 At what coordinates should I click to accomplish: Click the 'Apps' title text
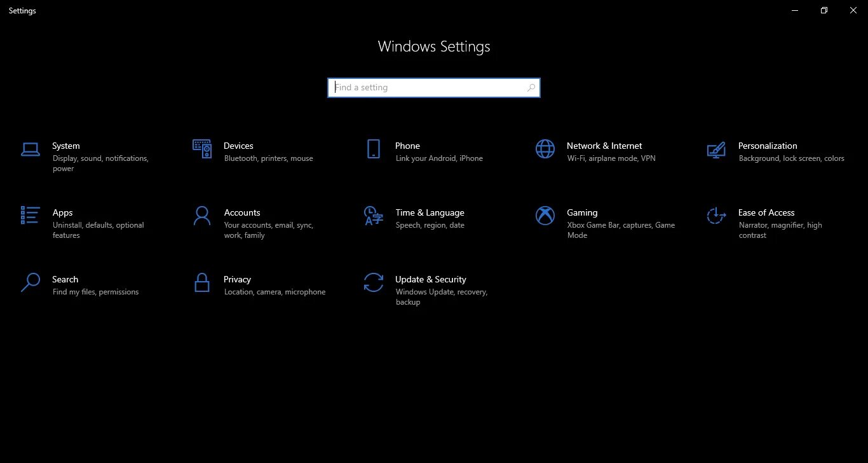click(62, 213)
